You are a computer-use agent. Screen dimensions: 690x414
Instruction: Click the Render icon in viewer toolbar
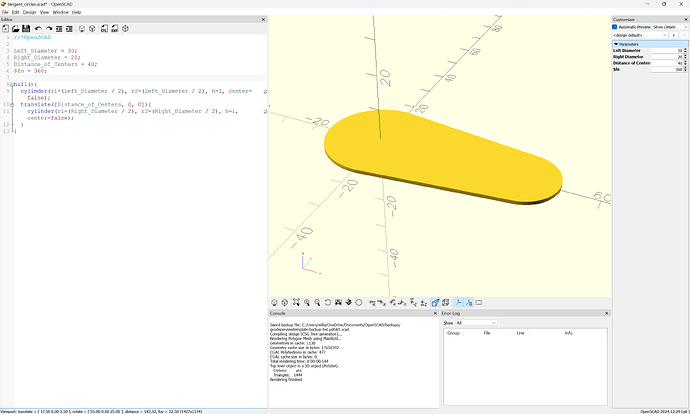click(x=285, y=302)
